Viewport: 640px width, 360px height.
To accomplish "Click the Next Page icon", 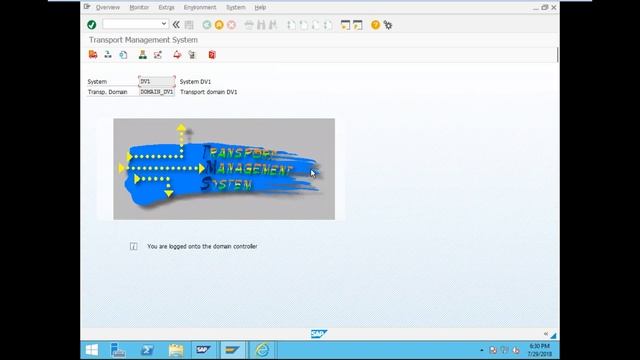I will (316, 25).
